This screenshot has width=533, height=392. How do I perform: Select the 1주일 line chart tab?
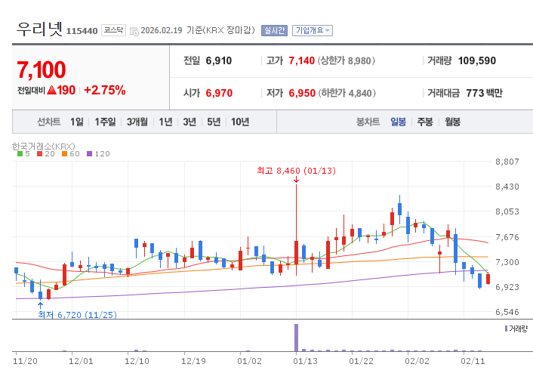105,122
